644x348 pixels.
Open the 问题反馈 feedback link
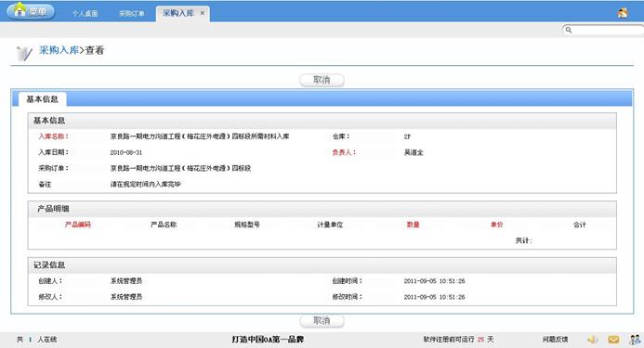[555, 340]
